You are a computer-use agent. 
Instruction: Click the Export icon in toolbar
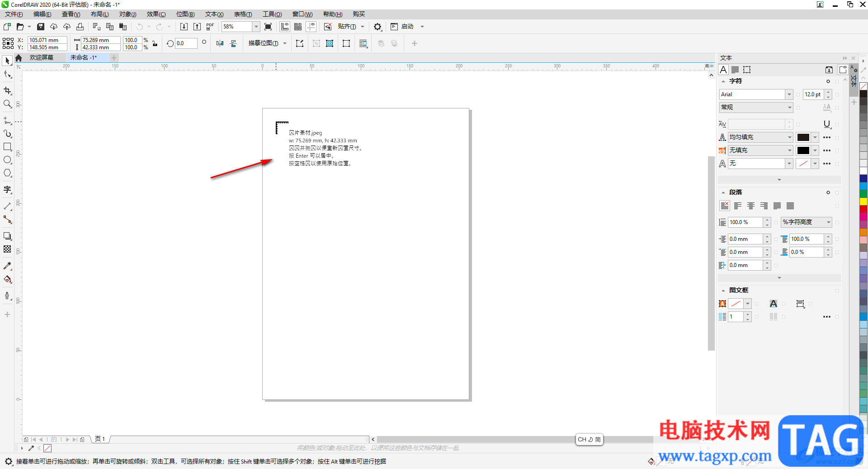(x=197, y=27)
